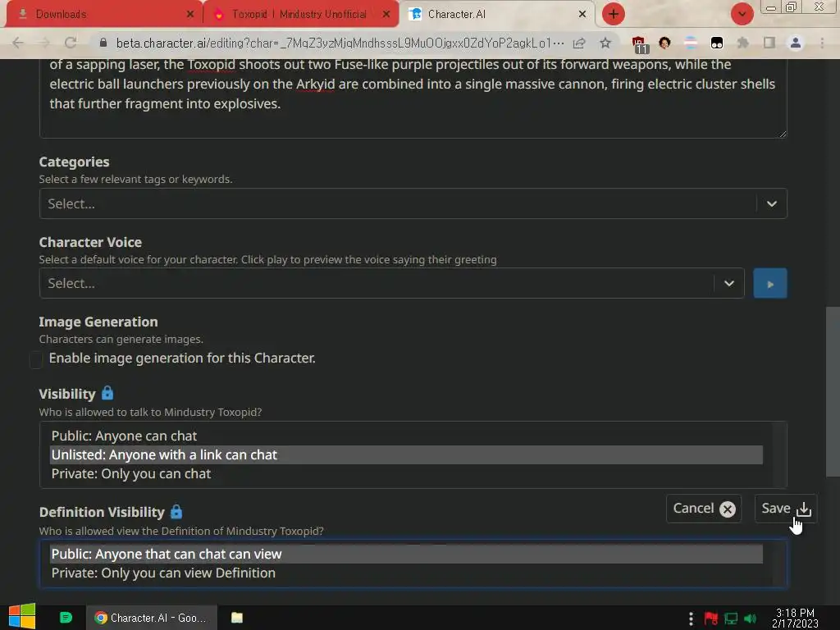Click the Definition Visibility lock icon
Image resolution: width=840 pixels, height=630 pixels.
coord(176,512)
